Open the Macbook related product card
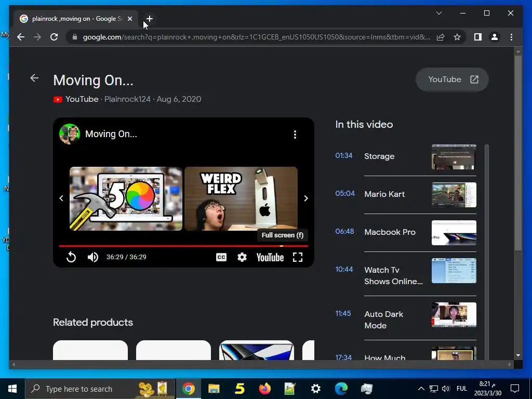Screen dimensions: 532x399 (257, 350)
